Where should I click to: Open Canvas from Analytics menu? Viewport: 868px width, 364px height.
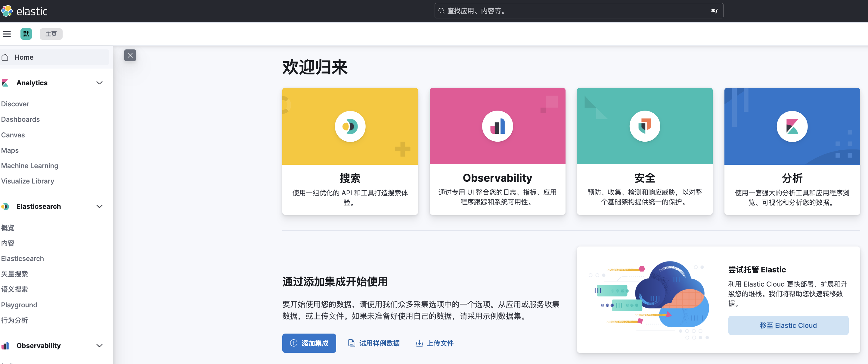(13, 135)
